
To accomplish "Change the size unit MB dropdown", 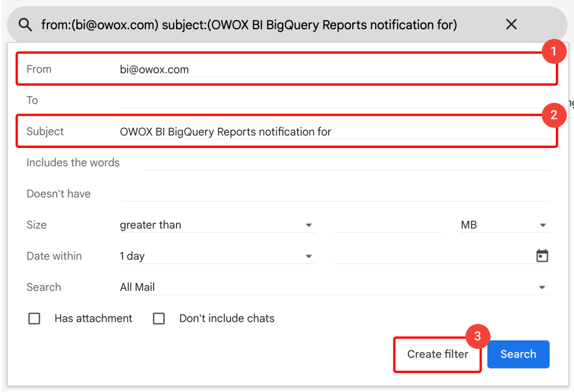I will [505, 225].
